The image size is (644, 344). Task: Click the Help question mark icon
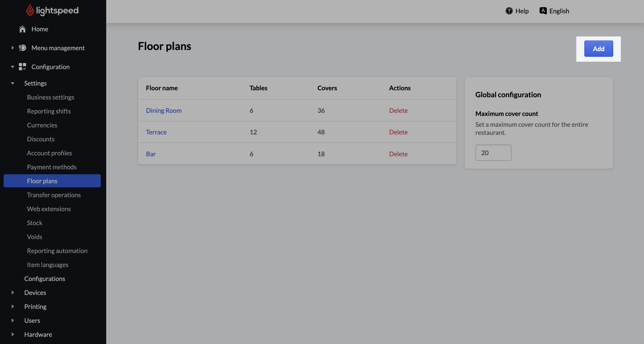509,11
